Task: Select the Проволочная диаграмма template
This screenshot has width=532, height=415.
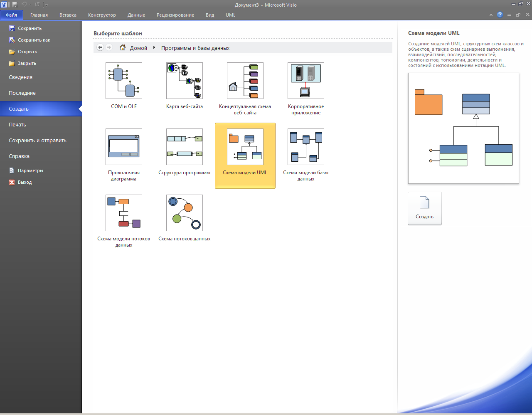Action: pos(124,155)
